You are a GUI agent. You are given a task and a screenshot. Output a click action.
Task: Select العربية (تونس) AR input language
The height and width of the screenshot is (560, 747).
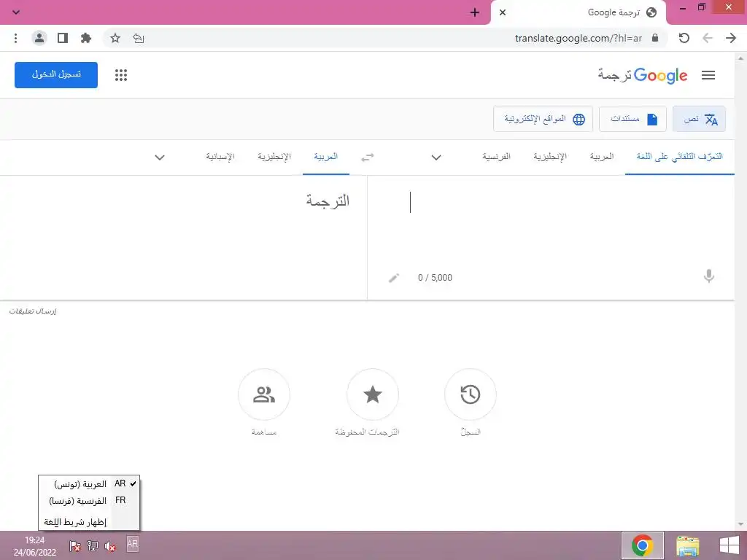[89, 484]
